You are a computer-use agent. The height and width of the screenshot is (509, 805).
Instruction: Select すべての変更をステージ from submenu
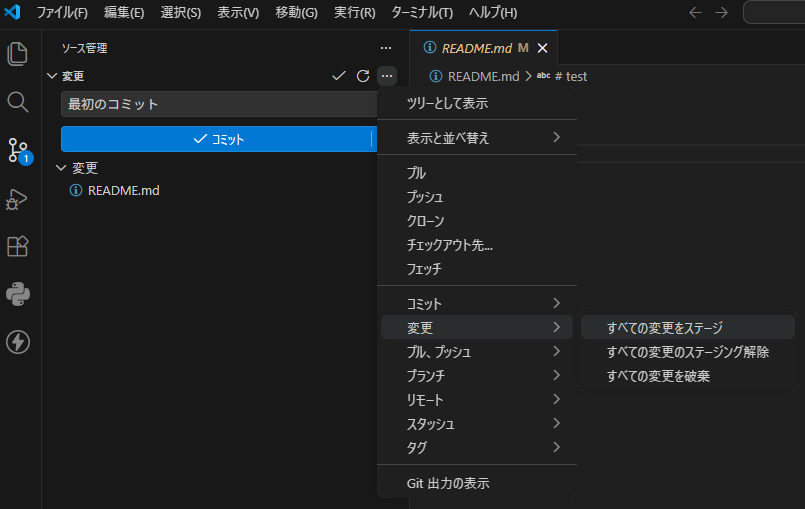click(664, 328)
